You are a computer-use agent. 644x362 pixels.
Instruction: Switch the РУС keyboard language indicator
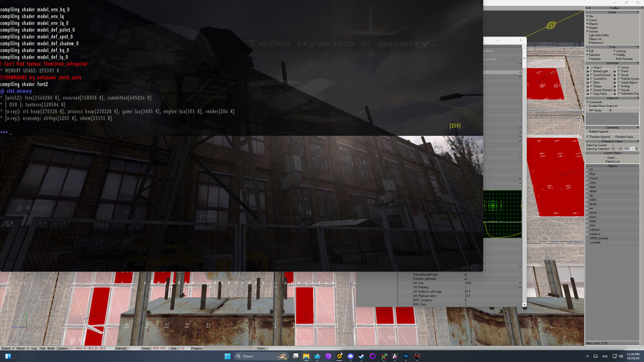click(x=605, y=356)
